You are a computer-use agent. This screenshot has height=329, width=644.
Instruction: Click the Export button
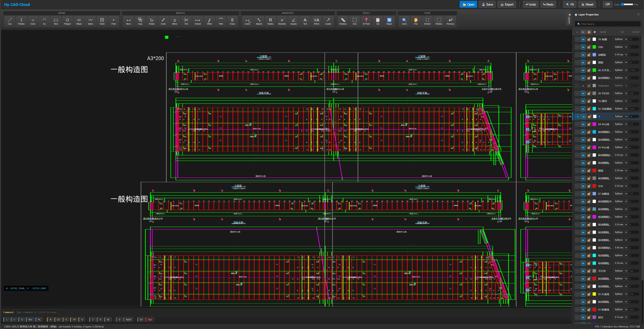point(506,5)
